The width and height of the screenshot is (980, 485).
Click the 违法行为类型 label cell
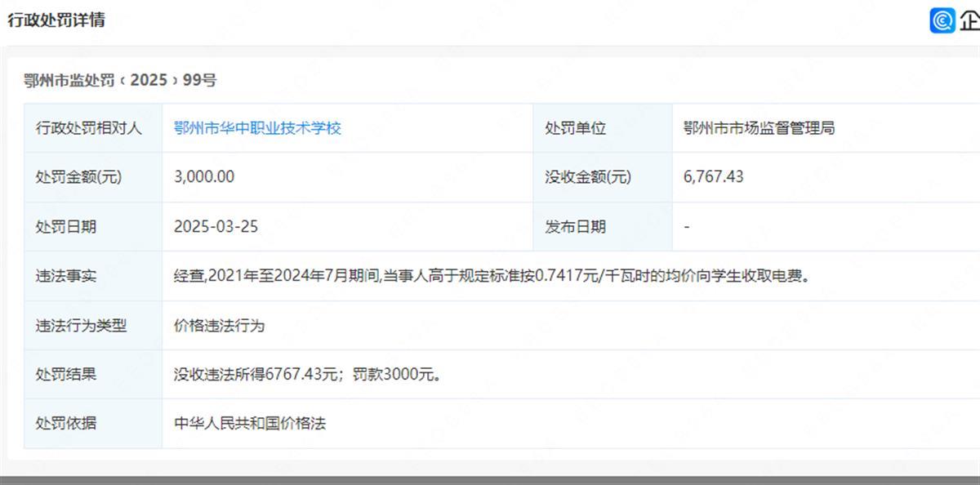(x=81, y=325)
